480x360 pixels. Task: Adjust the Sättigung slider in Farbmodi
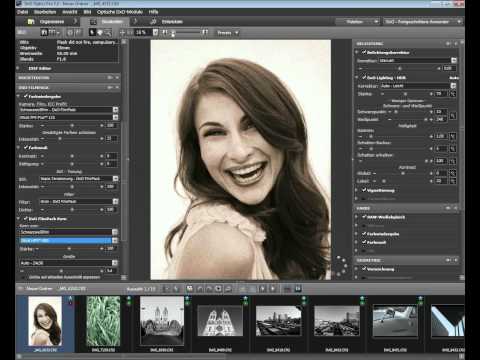coord(72,164)
